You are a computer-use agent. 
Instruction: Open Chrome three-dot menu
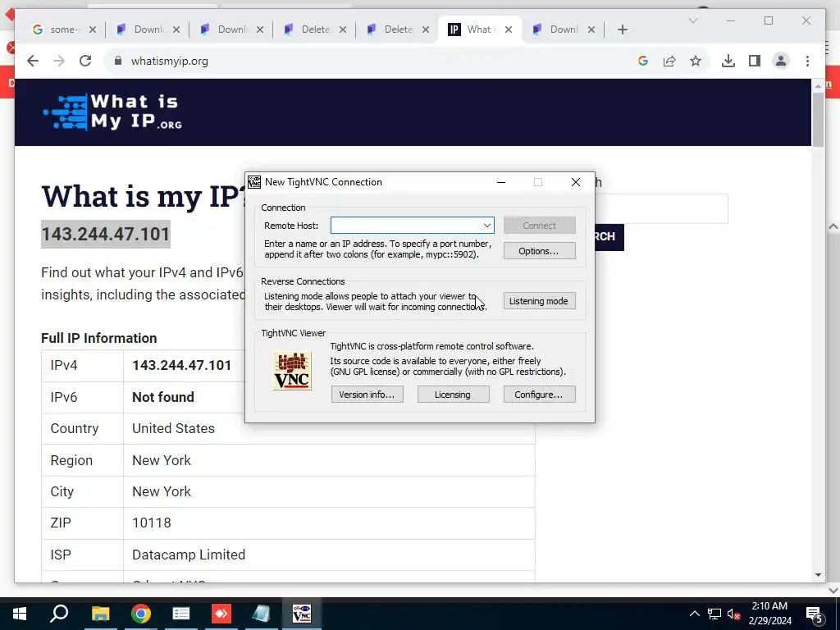(807, 61)
